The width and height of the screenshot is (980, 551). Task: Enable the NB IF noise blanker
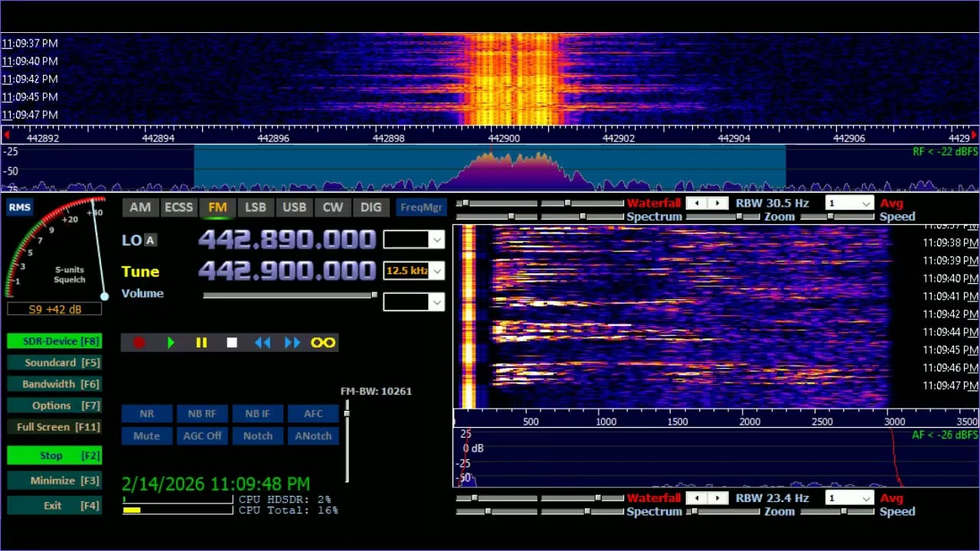(258, 414)
